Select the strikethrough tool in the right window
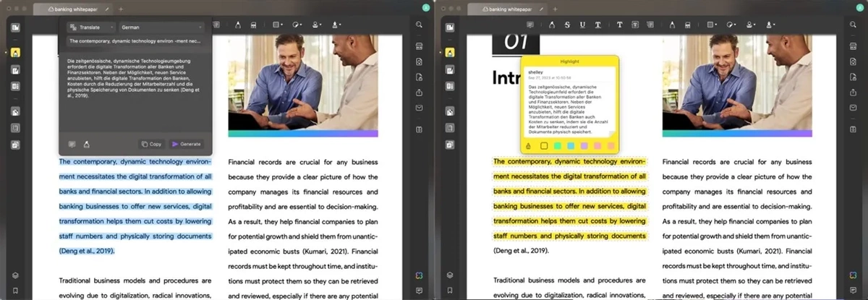868x300 pixels. (567, 25)
